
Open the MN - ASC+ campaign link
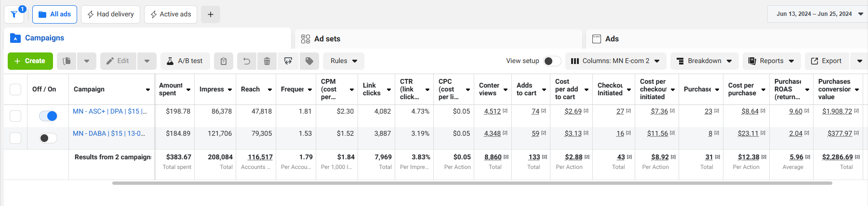point(110,111)
